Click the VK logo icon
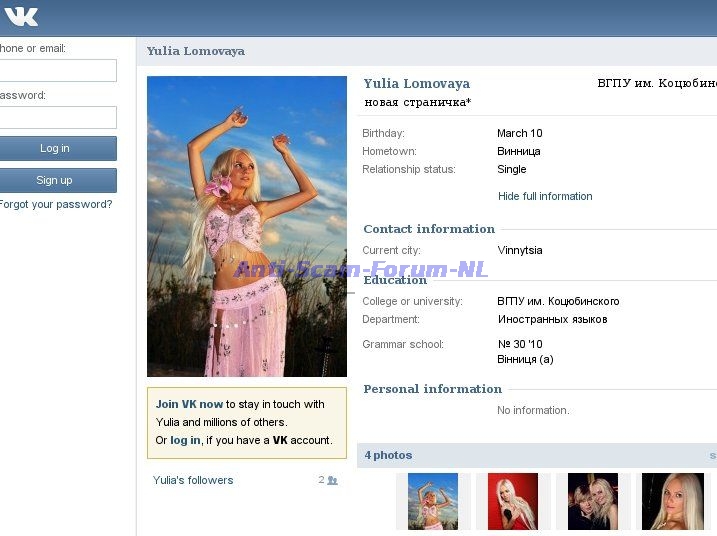The height and width of the screenshot is (536, 717). (21, 16)
